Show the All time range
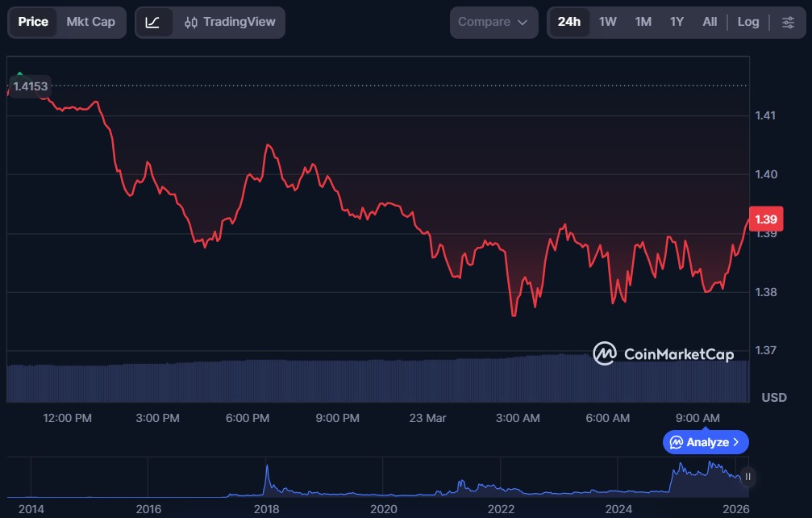The height and width of the screenshot is (518, 812). tap(710, 22)
